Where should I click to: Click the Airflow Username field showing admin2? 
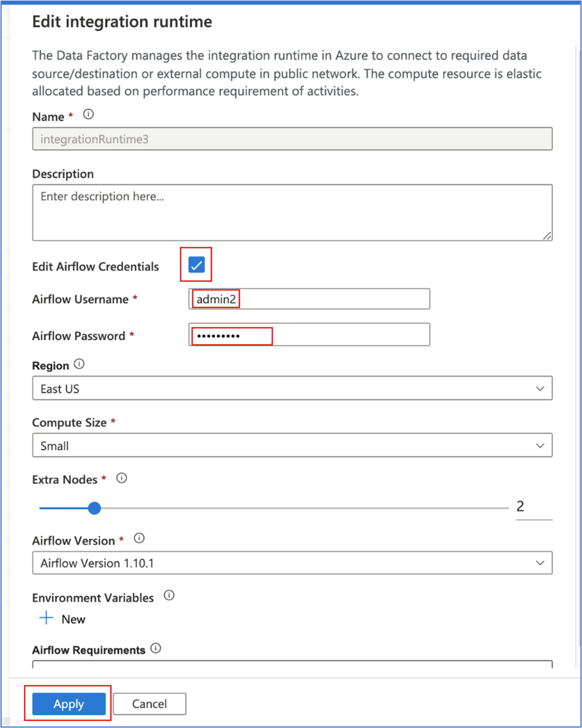[x=309, y=299]
